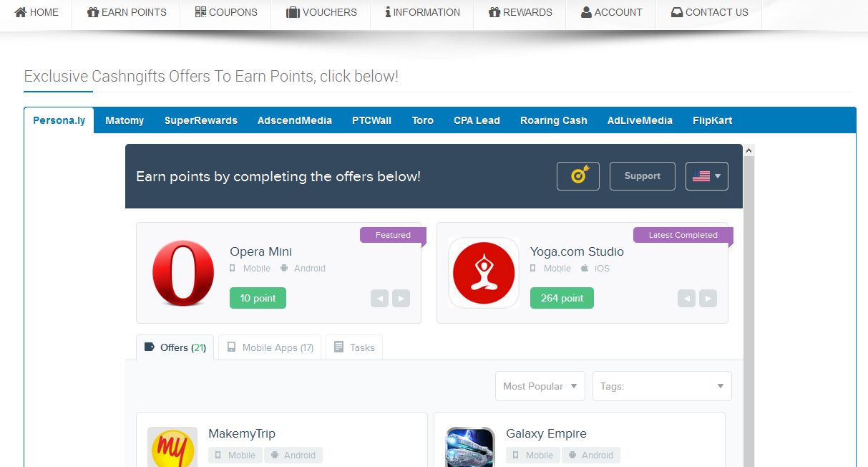Click the Support button
Screen dimensions: 868x467
643,176
